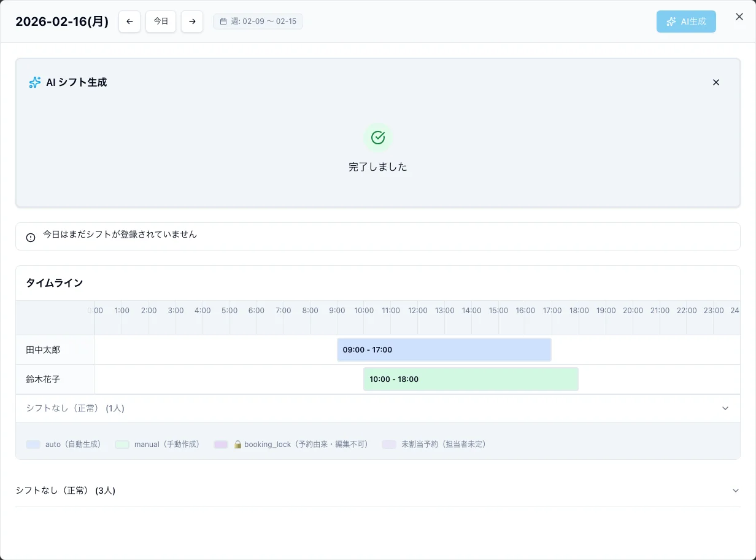Close the AI シフト生成 panel
The width and height of the screenshot is (756, 560).
coord(716,82)
